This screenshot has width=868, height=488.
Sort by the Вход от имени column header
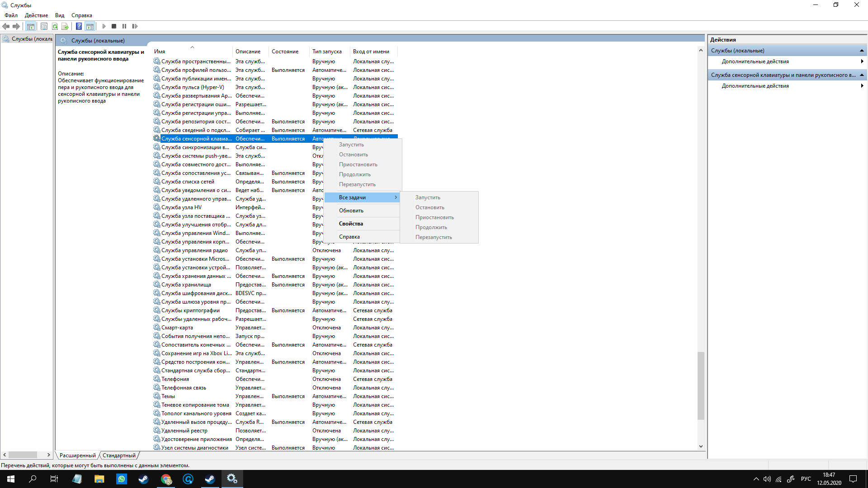coord(373,52)
